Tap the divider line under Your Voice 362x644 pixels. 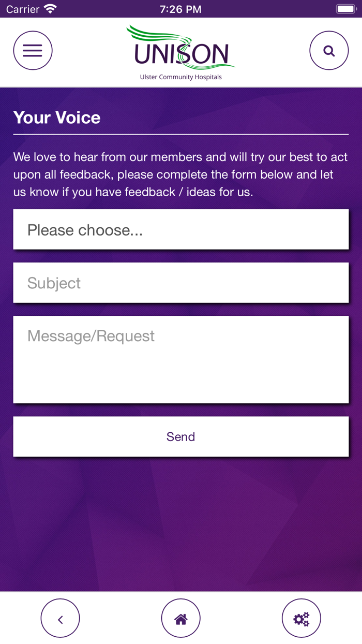click(181, 135)
